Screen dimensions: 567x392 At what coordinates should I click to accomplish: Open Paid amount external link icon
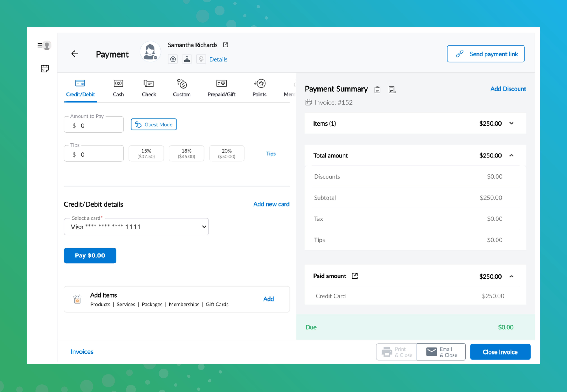(x=355, y=276)
